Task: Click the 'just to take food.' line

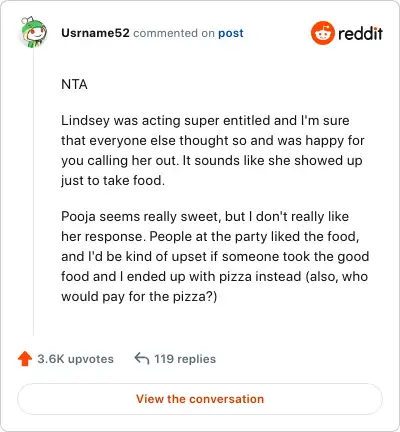Action: pyautogui.click(x=113, y=181)
